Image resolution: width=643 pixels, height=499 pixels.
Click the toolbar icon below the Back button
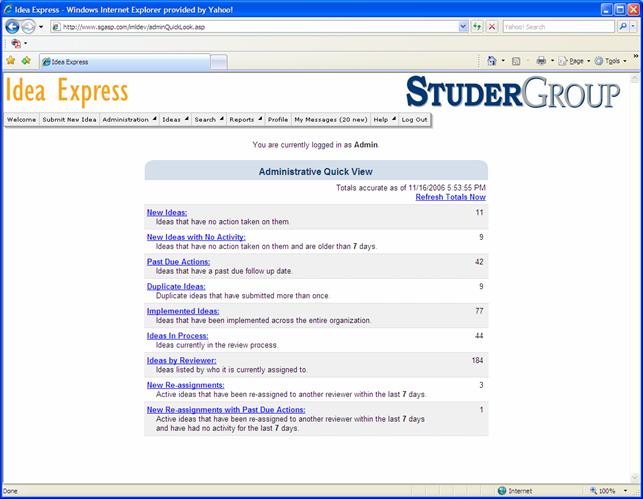[16, 43]
